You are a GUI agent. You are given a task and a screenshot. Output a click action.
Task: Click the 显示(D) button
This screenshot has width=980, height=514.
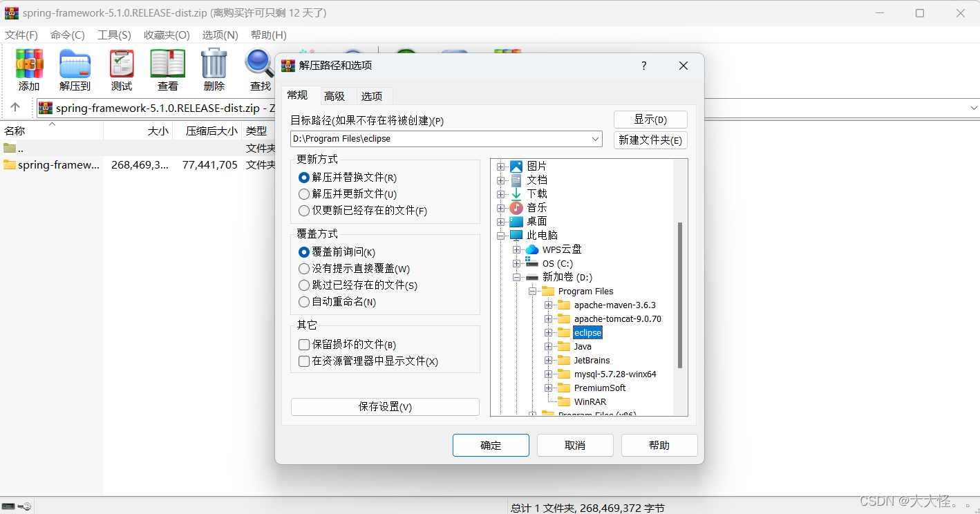coord(650,120)
